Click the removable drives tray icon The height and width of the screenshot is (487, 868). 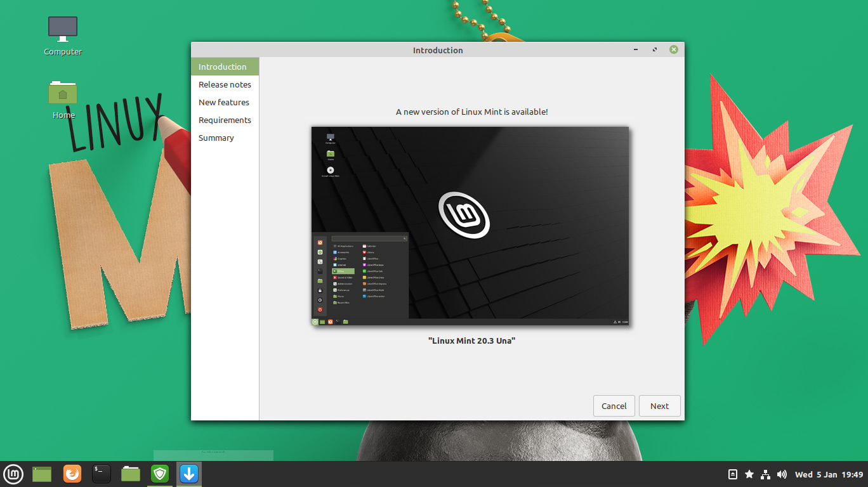[x=733, y=474]
